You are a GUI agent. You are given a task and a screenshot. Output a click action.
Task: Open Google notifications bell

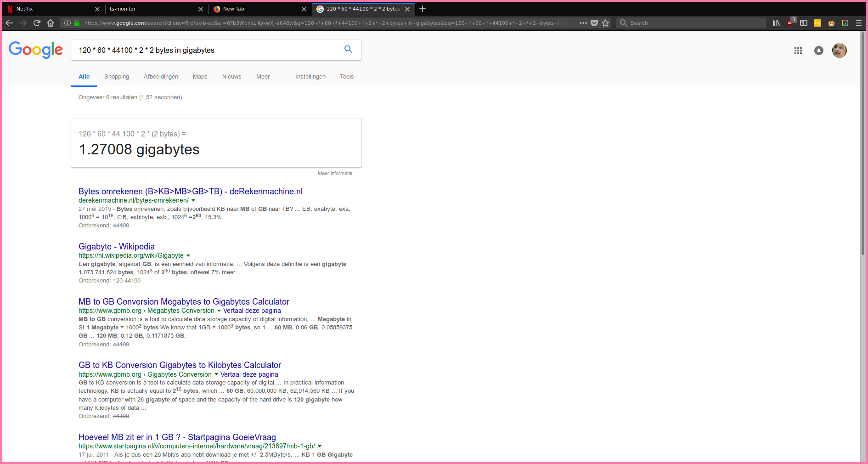(x=818, y=51)
